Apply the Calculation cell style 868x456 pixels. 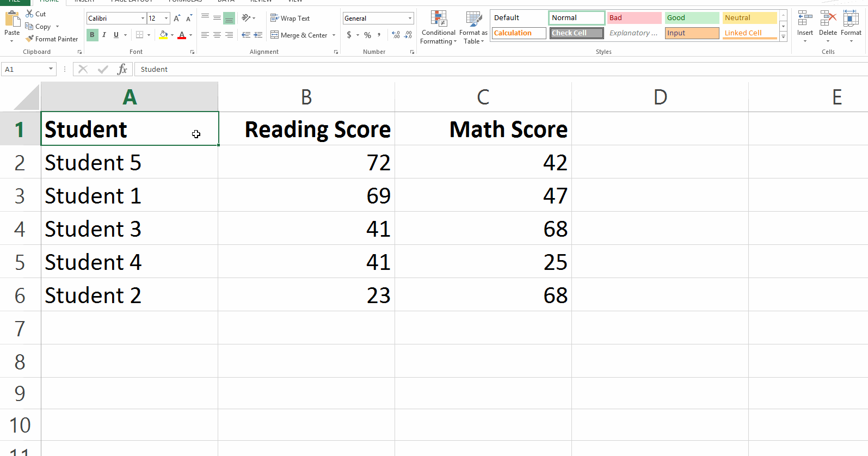click(519, 33)
